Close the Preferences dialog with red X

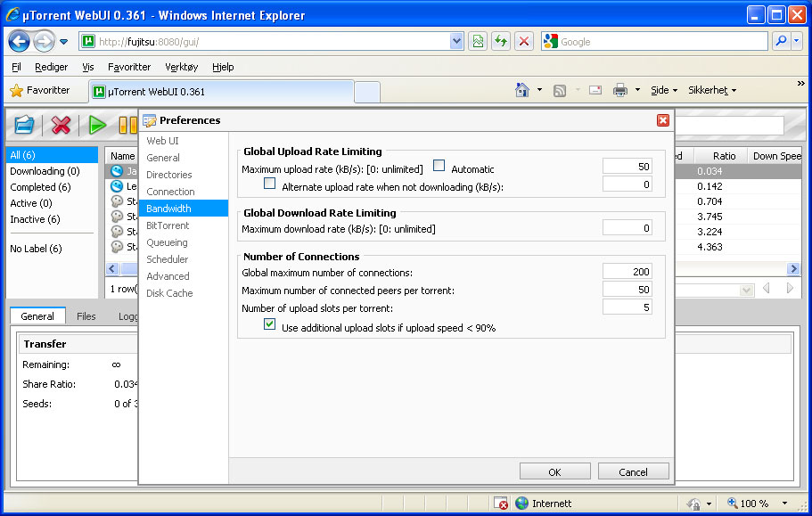tap(663, 120)
